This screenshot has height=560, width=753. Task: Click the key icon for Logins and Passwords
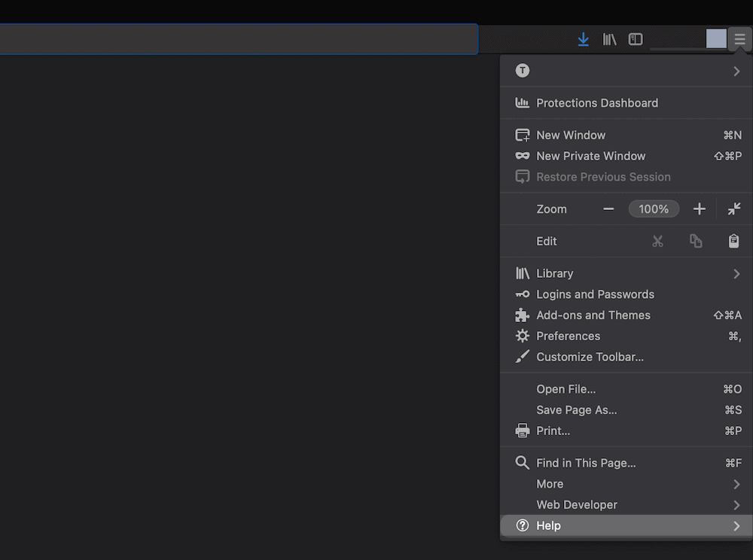522,294
